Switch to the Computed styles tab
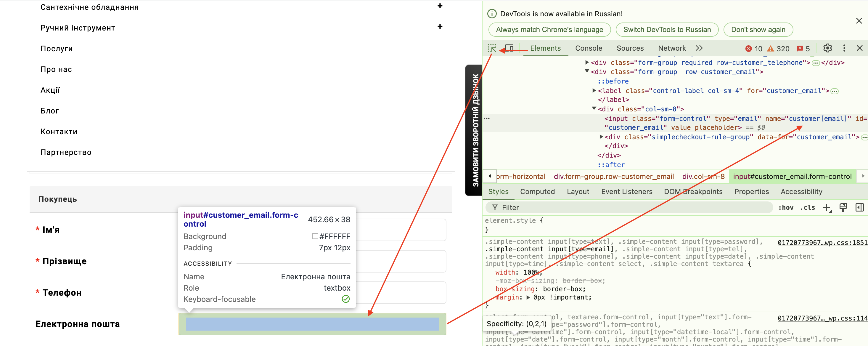Screen dimensions: 868x346 pos(537,192)
